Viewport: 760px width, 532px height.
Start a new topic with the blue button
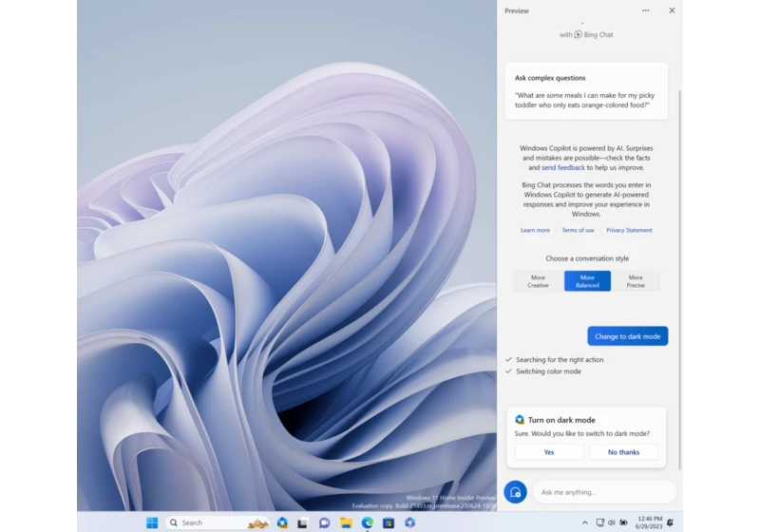tap(515, 492)
